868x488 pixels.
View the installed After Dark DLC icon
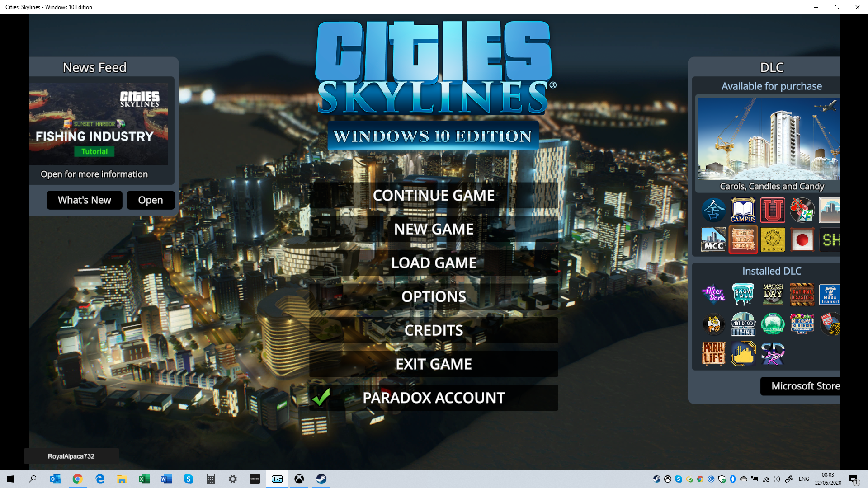[713, 295]
